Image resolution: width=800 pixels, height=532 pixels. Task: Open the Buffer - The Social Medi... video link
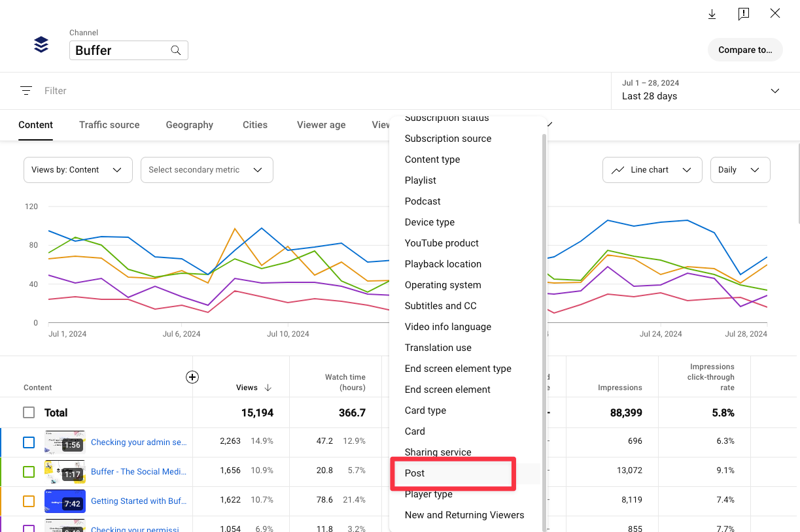click(x=139, y=472)
